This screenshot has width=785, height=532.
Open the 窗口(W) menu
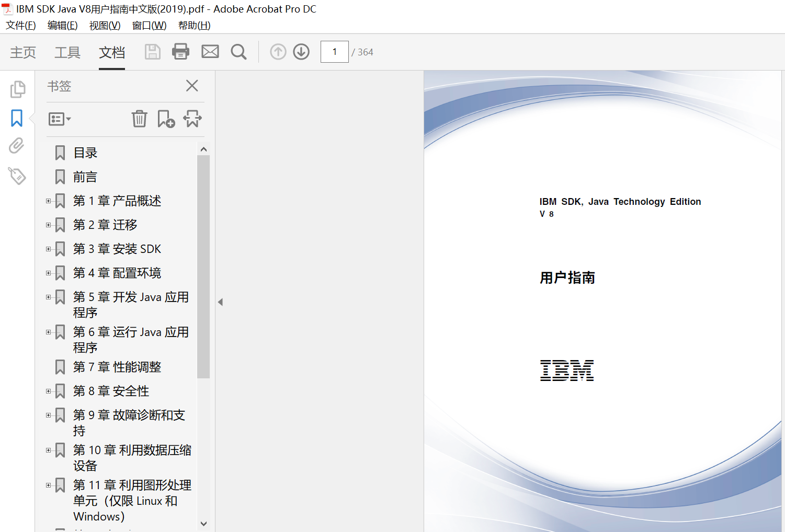point(150,26)
